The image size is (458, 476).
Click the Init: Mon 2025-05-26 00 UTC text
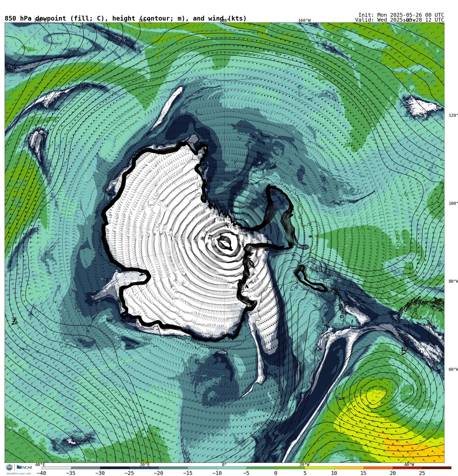pyautogui.click(x=401, y=15)
